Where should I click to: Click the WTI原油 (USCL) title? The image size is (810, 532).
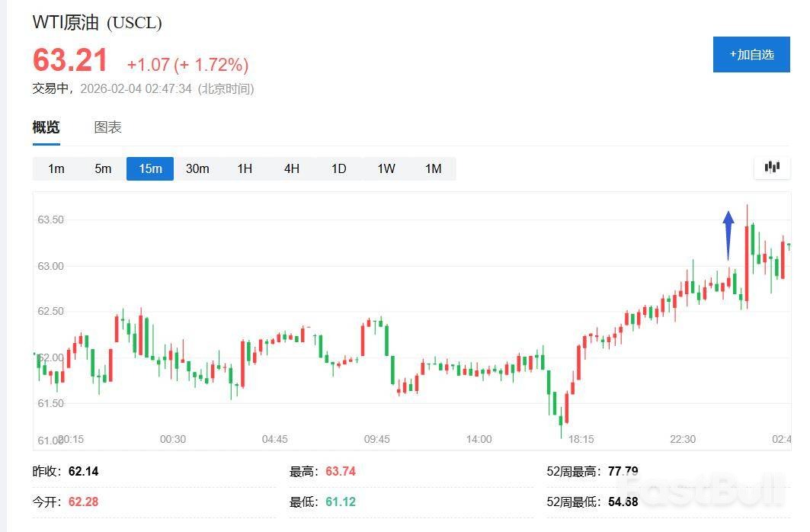pos(97,22)
